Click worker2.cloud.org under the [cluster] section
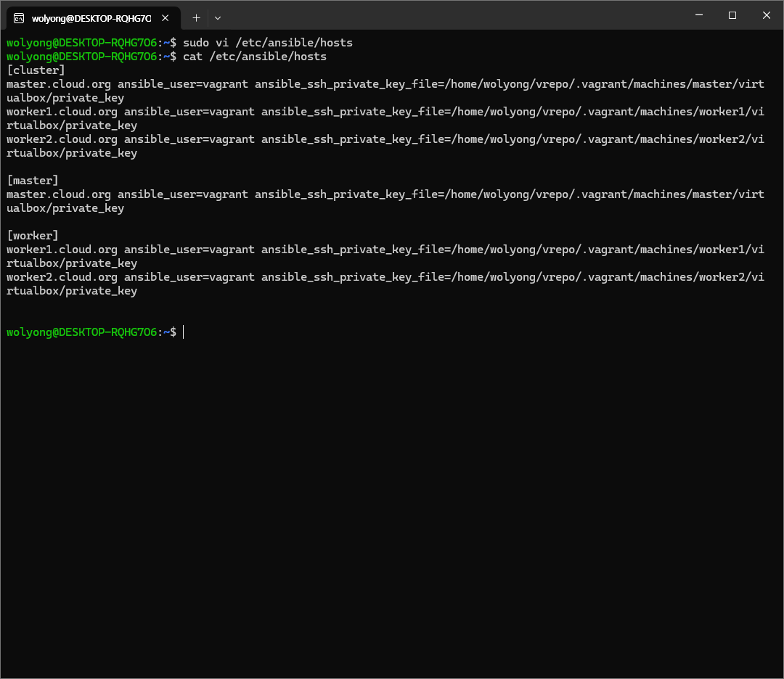The height and width of the screenshot is (679, 784). pos(62,139)
